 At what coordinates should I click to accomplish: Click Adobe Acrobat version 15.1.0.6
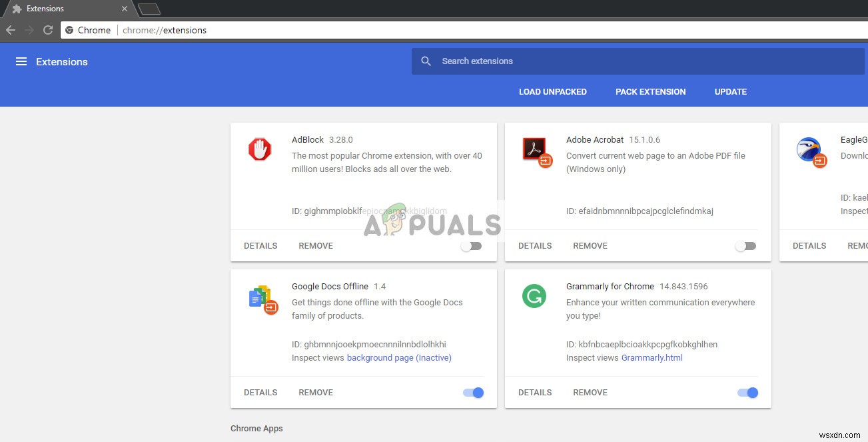(x=645, y=140)
